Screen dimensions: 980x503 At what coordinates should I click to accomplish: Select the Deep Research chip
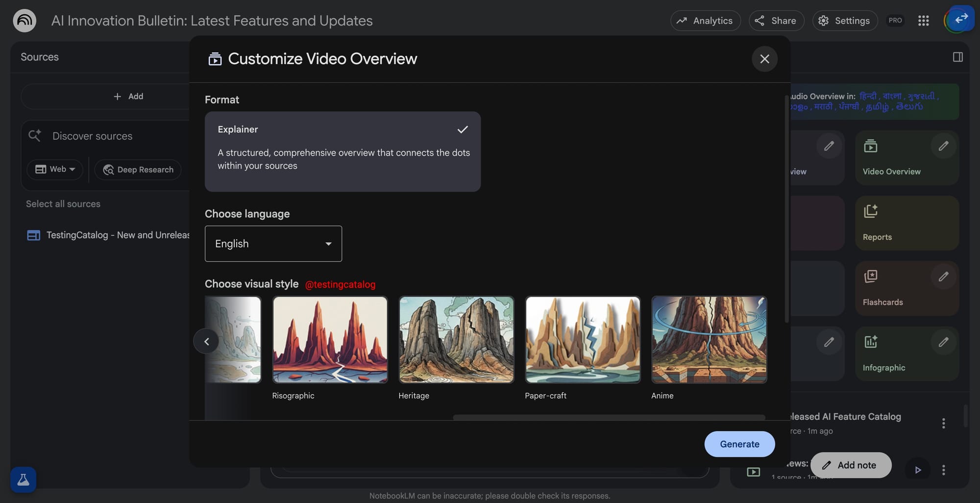138,170
